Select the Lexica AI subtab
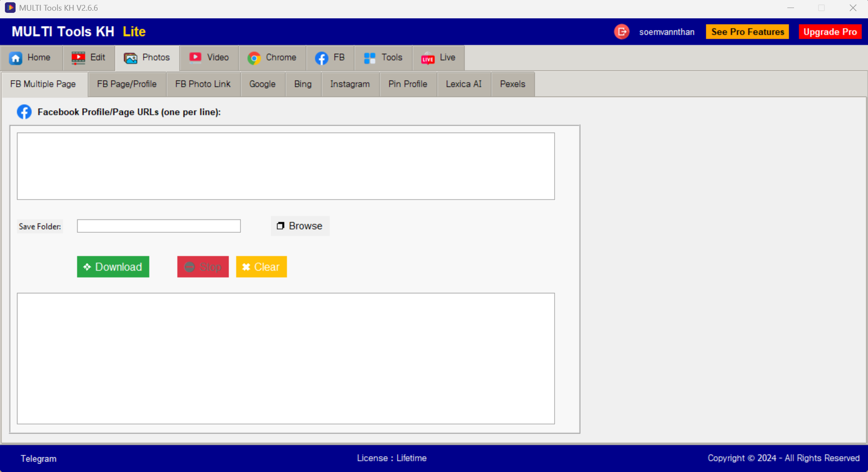Image resolution: width=868 pixels, height=472 pixels. pyautogui.click(x=463, y=84)
